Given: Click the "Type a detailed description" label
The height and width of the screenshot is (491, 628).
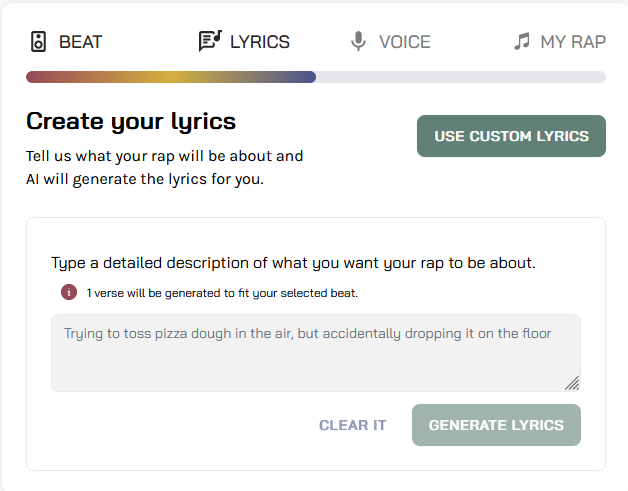Looking at the screenshot, I should click(293, 263).
